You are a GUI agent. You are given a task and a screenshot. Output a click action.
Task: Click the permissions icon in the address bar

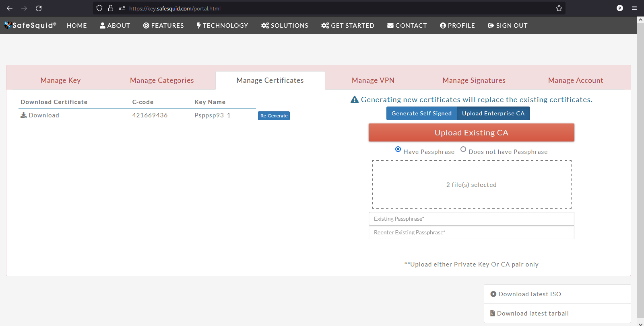click(x=122, y=8)
